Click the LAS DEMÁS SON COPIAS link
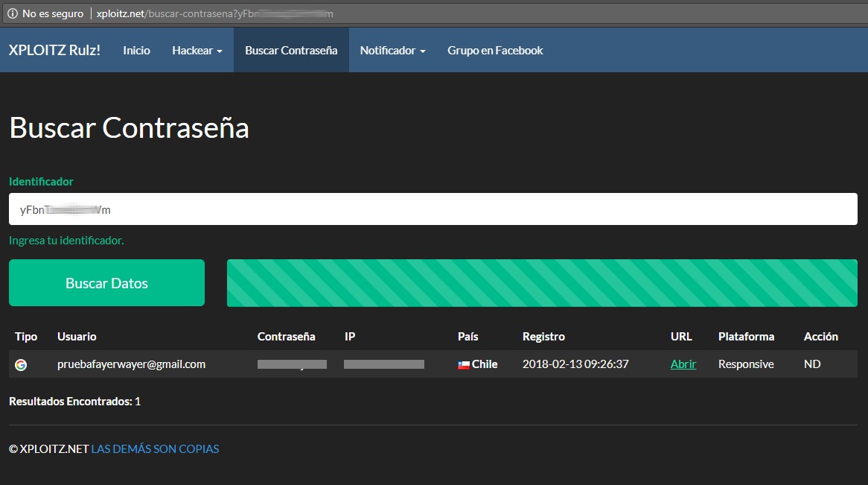The height and width of the screenshot is (485, 868). 155,449
